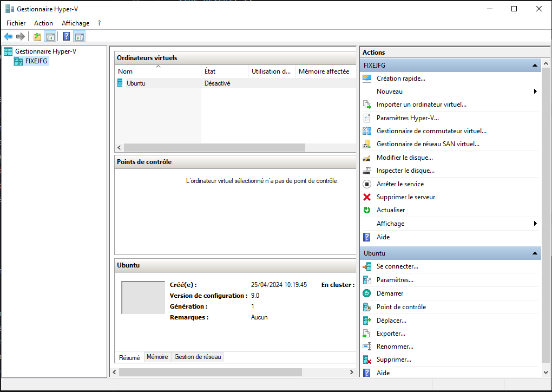
Task: Click Modifier le disque... action
Action: click(x=405, y=158)
